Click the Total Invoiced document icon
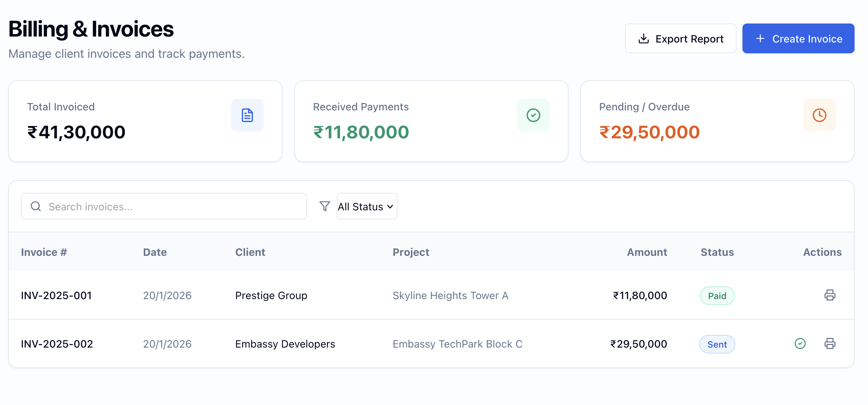Image resolution: width=868 pixels, height=405 pixels. click(247, 115)
